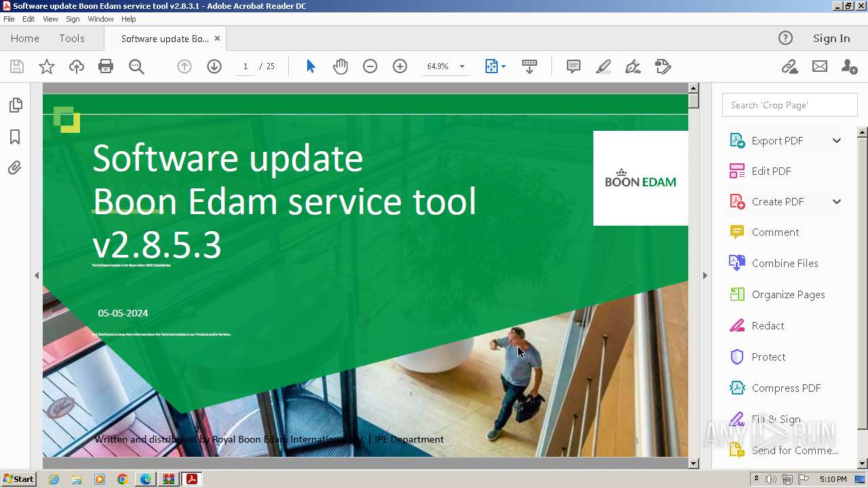The height and width of the screenshot is (488, 868).
Task: Toggle scrolling mode icon
Action: point(530,66)
